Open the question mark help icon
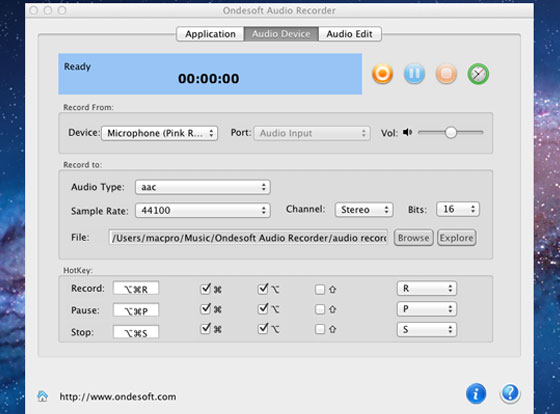 (x=510, y=394)
